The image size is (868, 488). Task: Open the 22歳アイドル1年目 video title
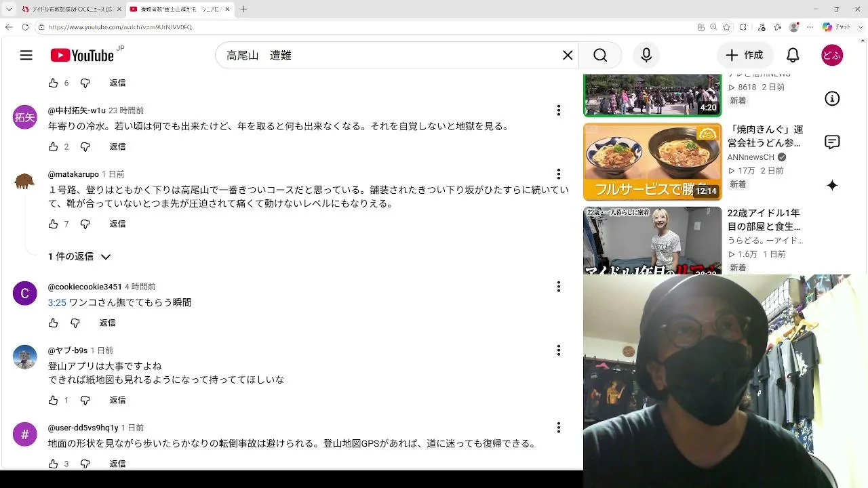click(x=764, y=220)
